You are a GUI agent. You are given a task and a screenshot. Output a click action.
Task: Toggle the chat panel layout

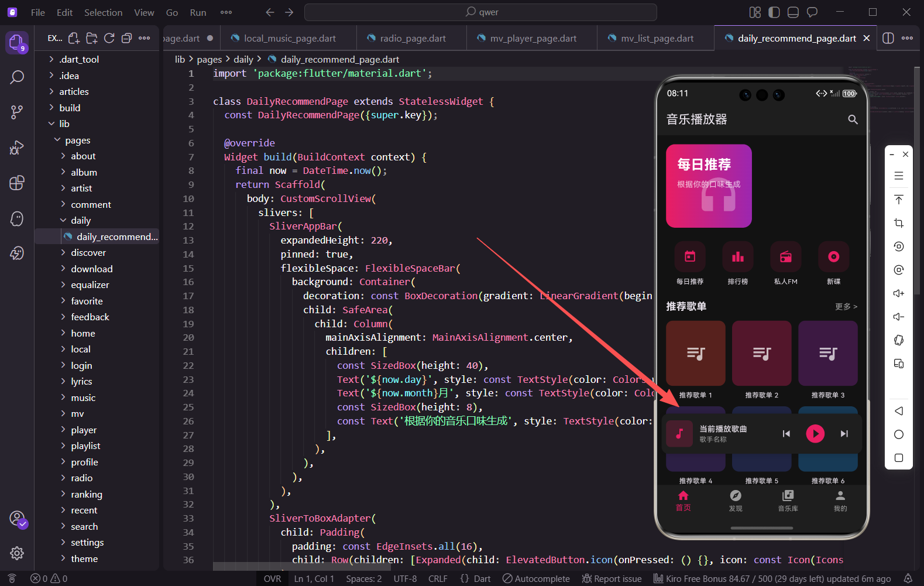pos(812,12)
